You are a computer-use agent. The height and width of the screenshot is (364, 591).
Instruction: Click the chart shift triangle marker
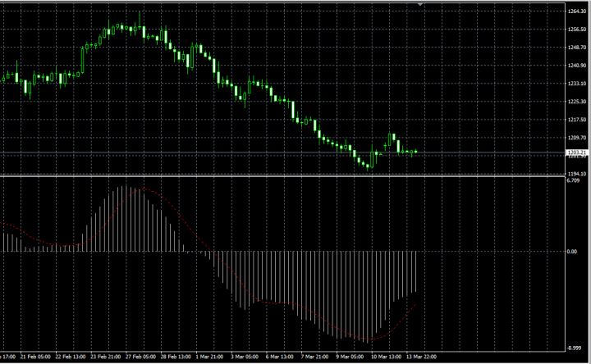tap(421, 5)
